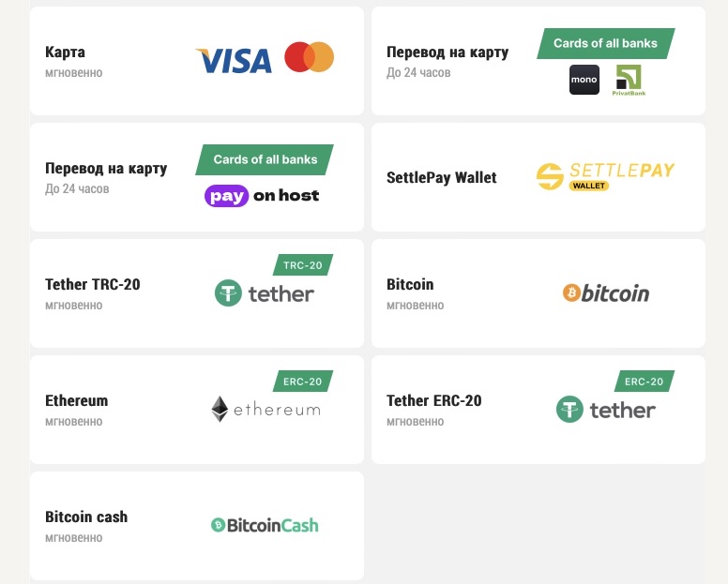728x584 pixels.
Task: Click the tether logo with TRC-20 badge
Action: coord(265,293)
